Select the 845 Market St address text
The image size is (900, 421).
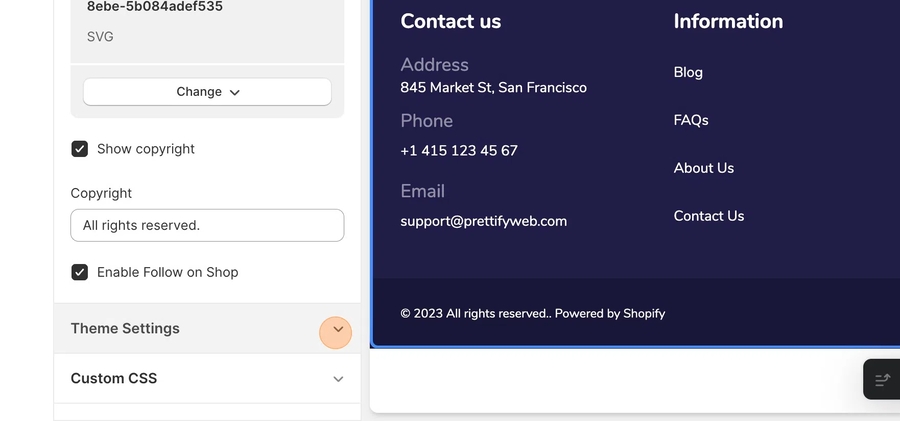click(x=493, y=88)
